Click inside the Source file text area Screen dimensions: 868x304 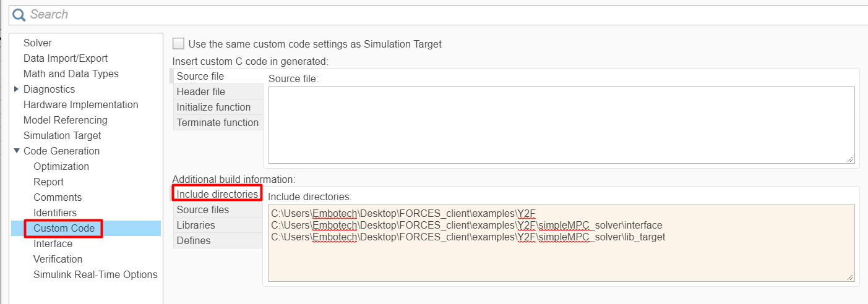click(x=561, y=125)
